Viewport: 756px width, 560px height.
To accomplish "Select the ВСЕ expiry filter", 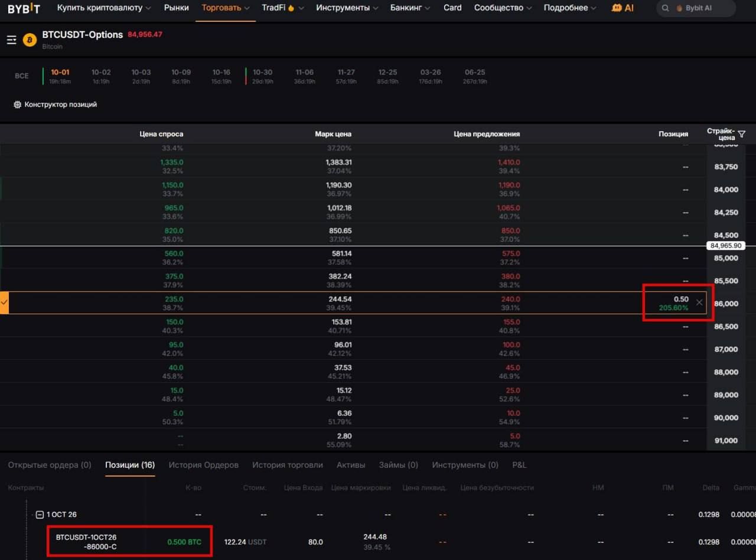I will point(22,76).
